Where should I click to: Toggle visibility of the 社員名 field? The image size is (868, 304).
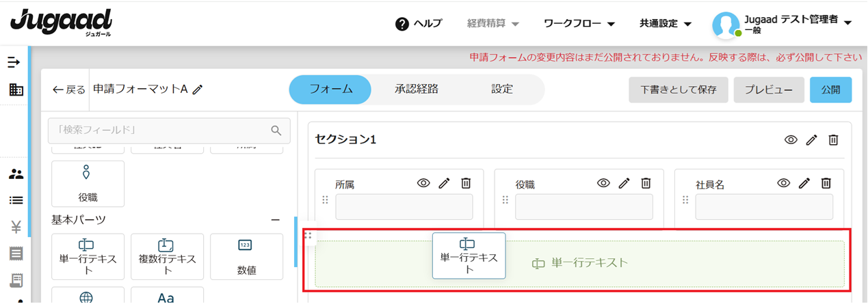point(784,183)
